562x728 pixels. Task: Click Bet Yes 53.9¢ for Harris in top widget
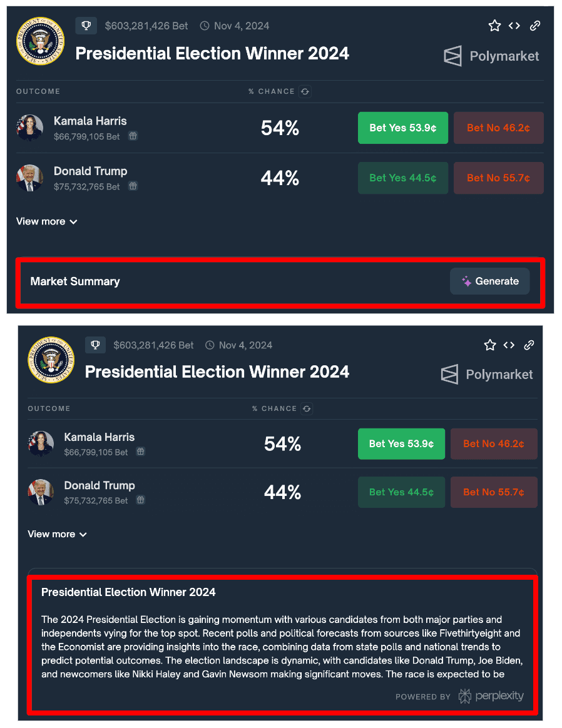[402, 128]
